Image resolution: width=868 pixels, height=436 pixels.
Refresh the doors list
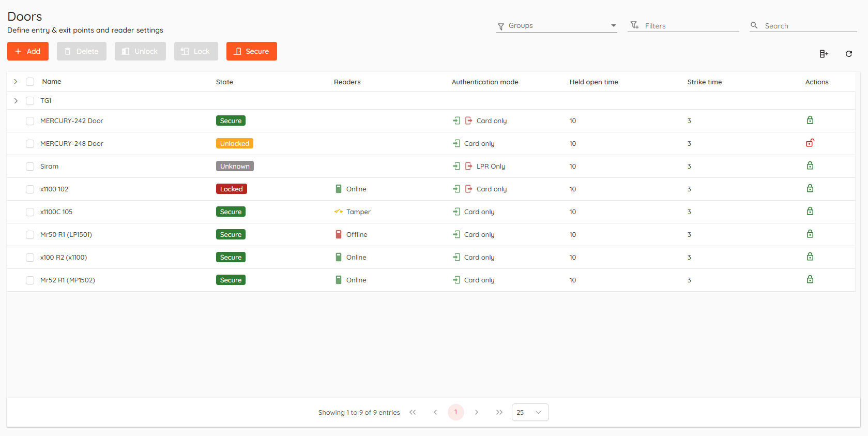pos(848,54)
